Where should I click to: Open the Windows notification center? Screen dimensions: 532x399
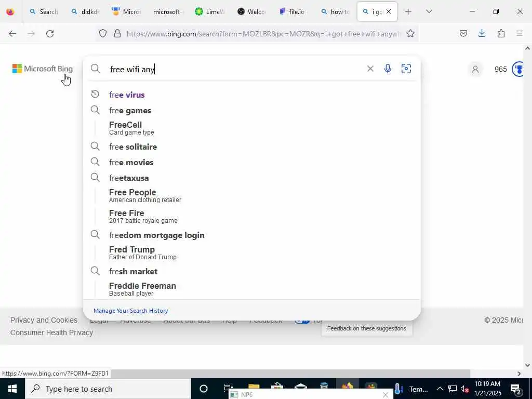pyautogui.click(x=516, y=389)
